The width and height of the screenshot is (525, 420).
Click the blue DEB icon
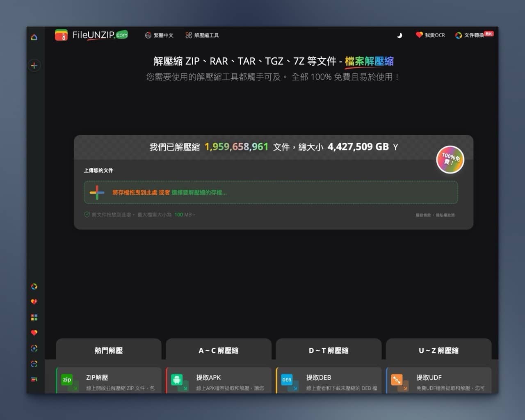point(287,380)
